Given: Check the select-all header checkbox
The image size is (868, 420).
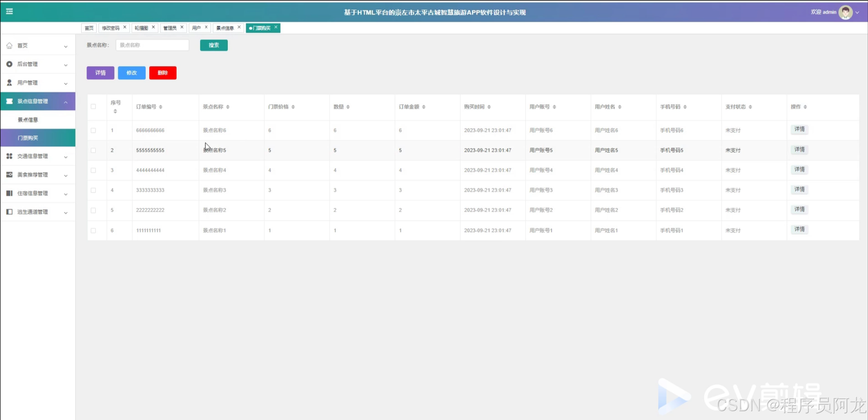Looking at the screenshot, I should tap(93, 107).
